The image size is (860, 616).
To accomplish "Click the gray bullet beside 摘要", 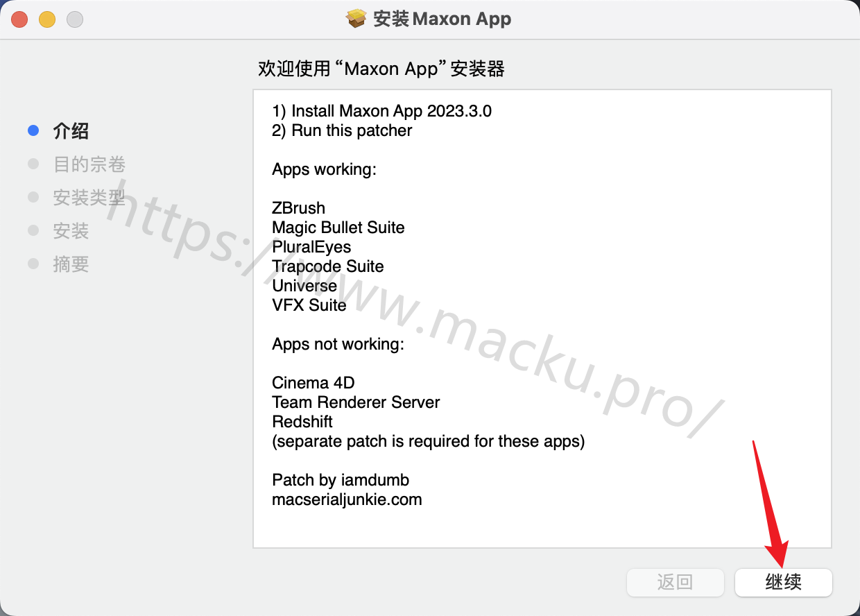I will (33, 264).
